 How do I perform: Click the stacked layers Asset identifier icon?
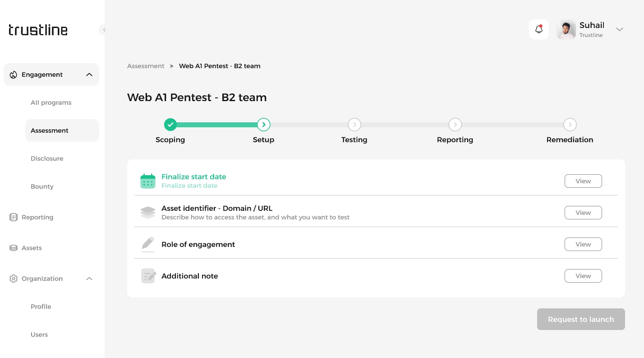[x=147, y=213]
